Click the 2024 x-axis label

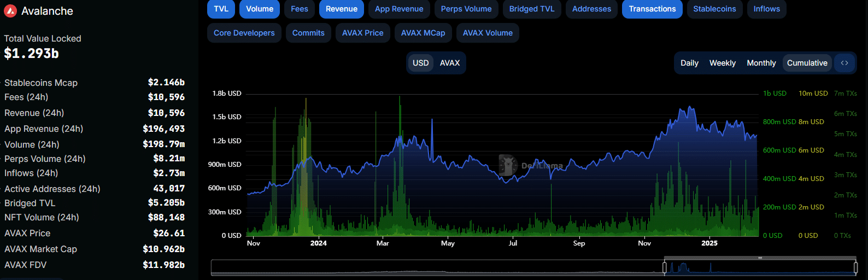pos(319,243)
